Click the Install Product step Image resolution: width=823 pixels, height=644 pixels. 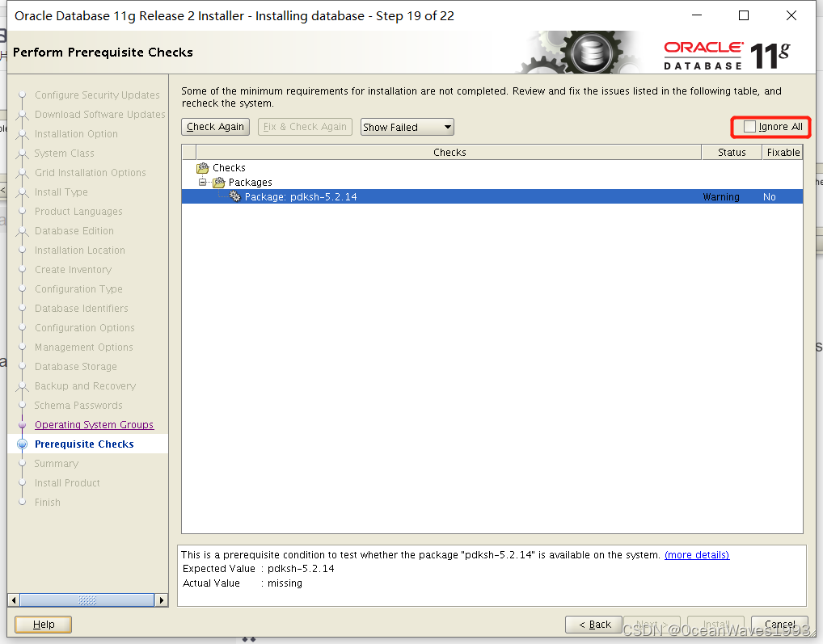[x=67, y=483]
